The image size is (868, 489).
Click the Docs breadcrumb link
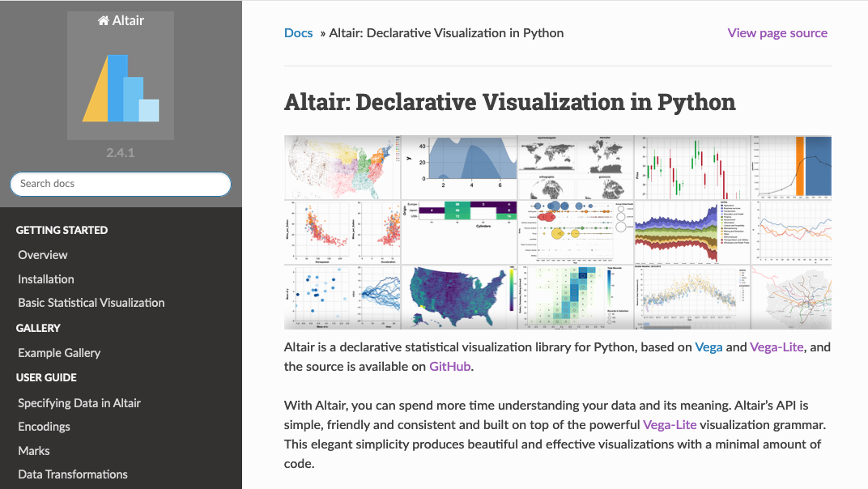point(298,33)
